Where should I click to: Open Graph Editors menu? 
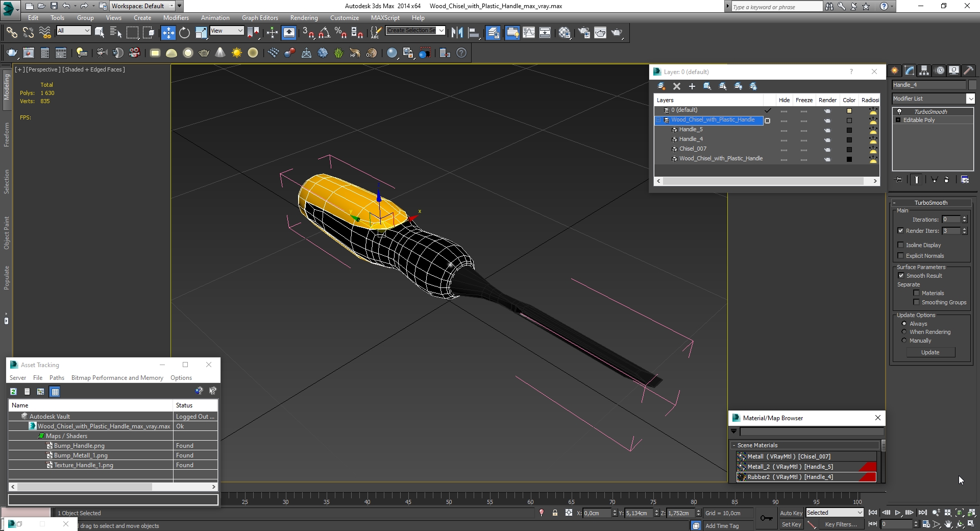pos(260,18)
